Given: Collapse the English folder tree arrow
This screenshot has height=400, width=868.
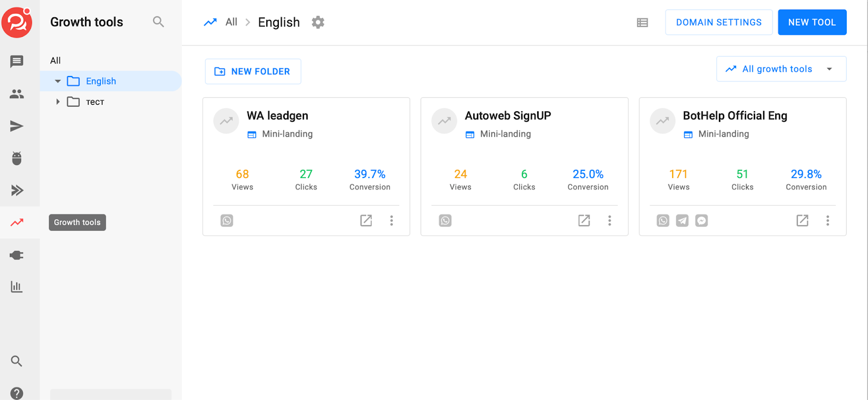Looking at the screenshot, I should click(x=58, y=81).
